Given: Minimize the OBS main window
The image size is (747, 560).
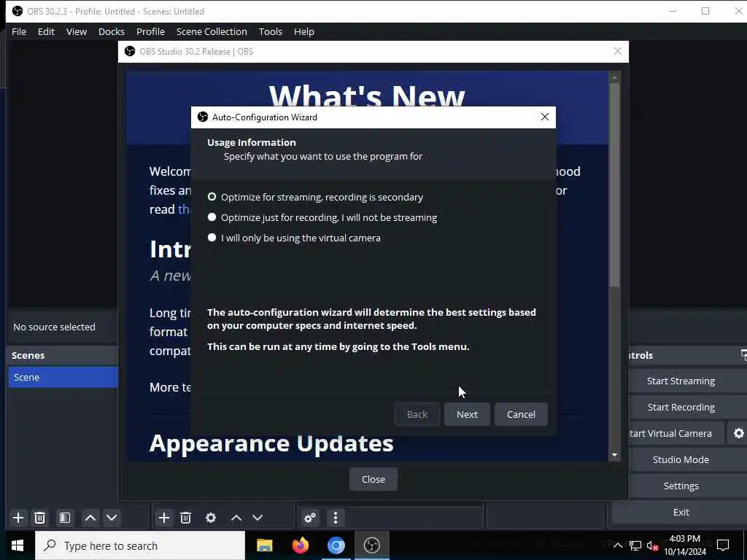Looking at the screenshot, I should coord(673,11).
